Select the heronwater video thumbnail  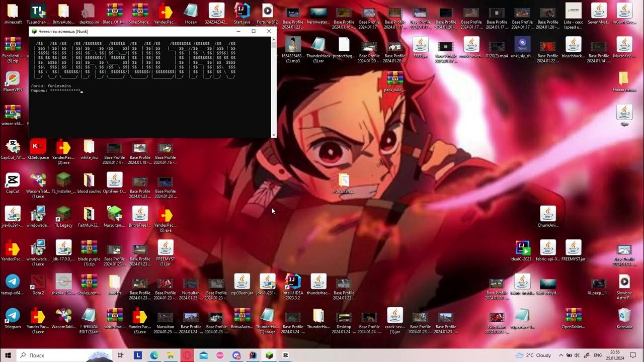click(x=318, y=14)
